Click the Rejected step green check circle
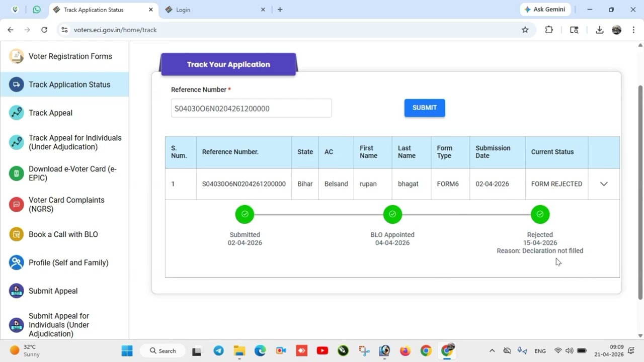This screenshot has width=644, height=362. 540,214
